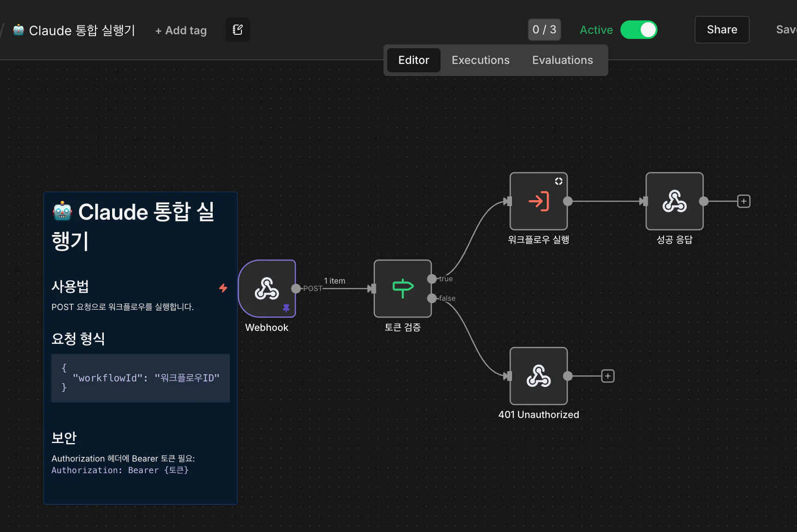This screenshot has height=532, width=797.
Task: Select the Webhook trigger node
Action: 267,288
